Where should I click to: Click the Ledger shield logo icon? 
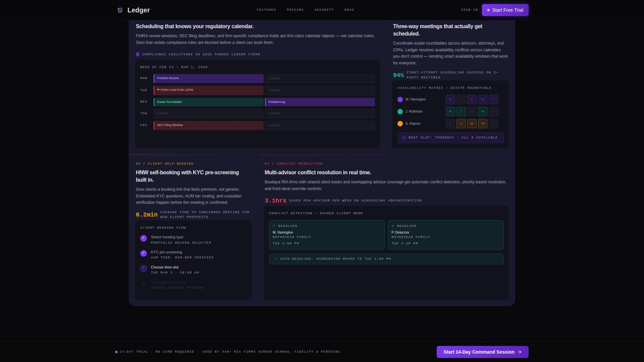pyautogui.click(x=120, y=10)
